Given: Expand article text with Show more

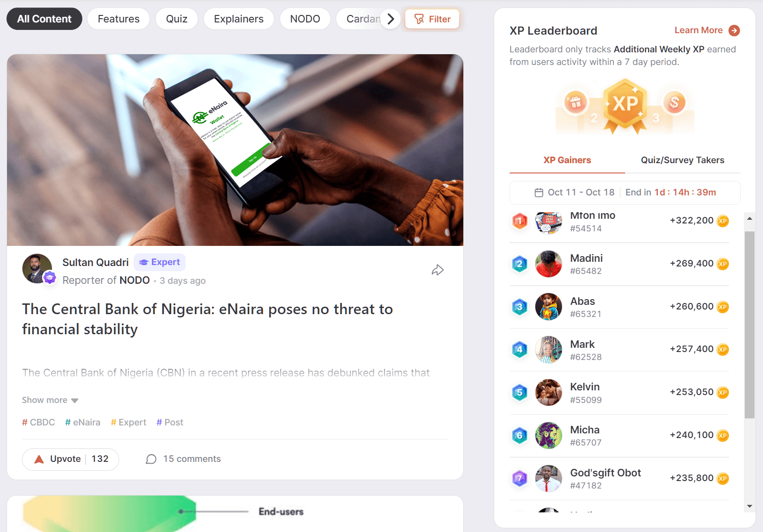Looking at the screenshot, I should 50,400.
